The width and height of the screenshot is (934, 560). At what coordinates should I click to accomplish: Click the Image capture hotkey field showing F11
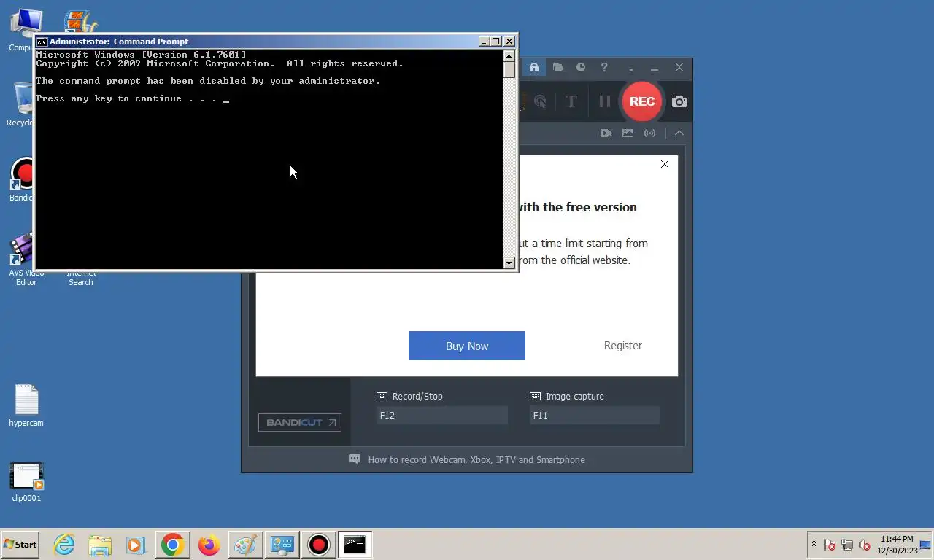(x=595, y=416)
